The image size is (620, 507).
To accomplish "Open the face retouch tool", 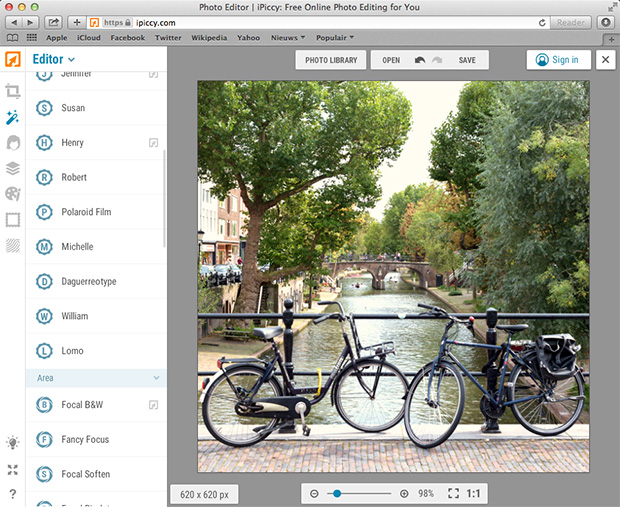I will tap(13, 143).
